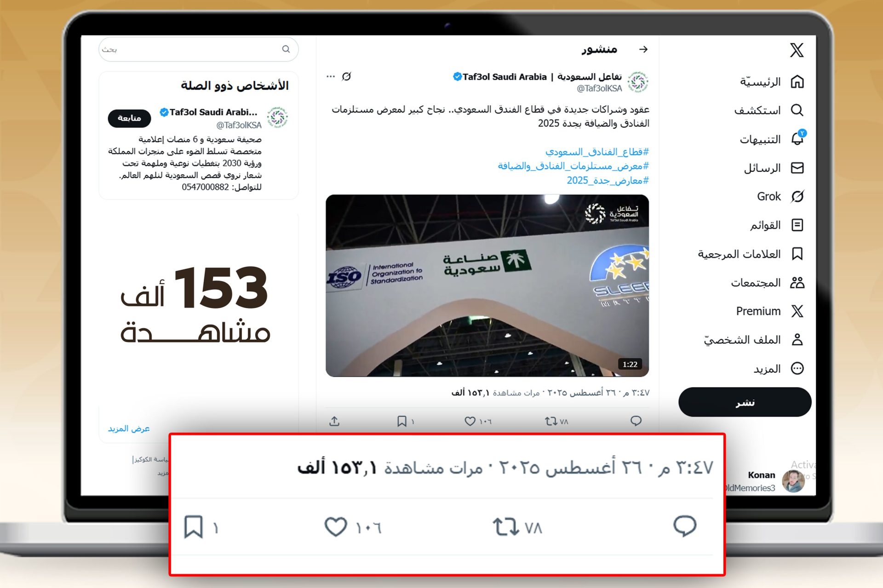The image size is (883, 588).
Task: Open الرسائل messages envelope
Action: 774,168
